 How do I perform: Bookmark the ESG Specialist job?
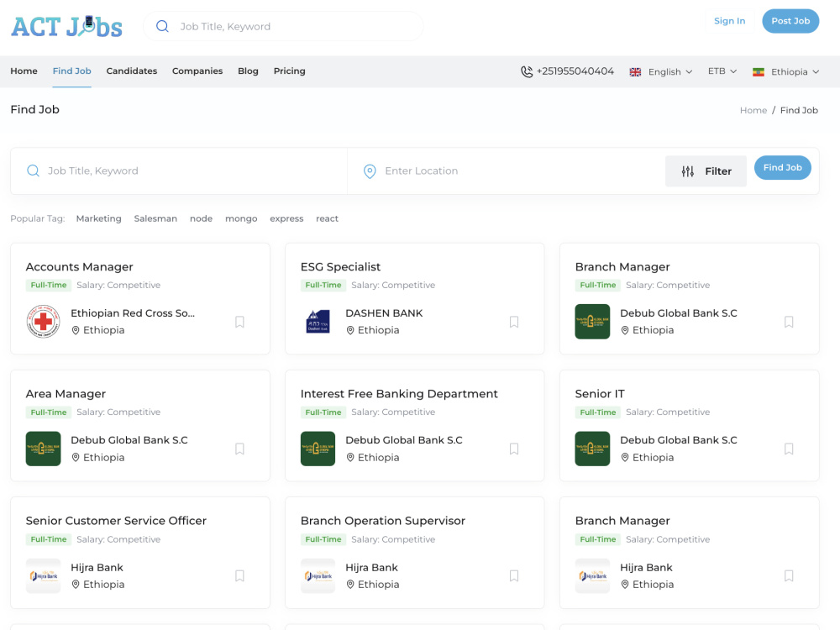click(x=514, y=322)
